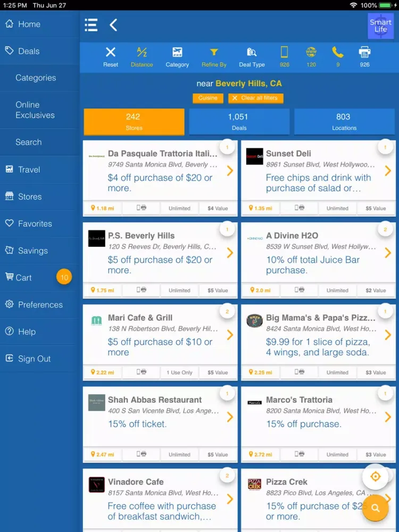Screen dimensions: 399x532
Task: Expand Sunset Deli deal chevron
Action: point(388,171)
